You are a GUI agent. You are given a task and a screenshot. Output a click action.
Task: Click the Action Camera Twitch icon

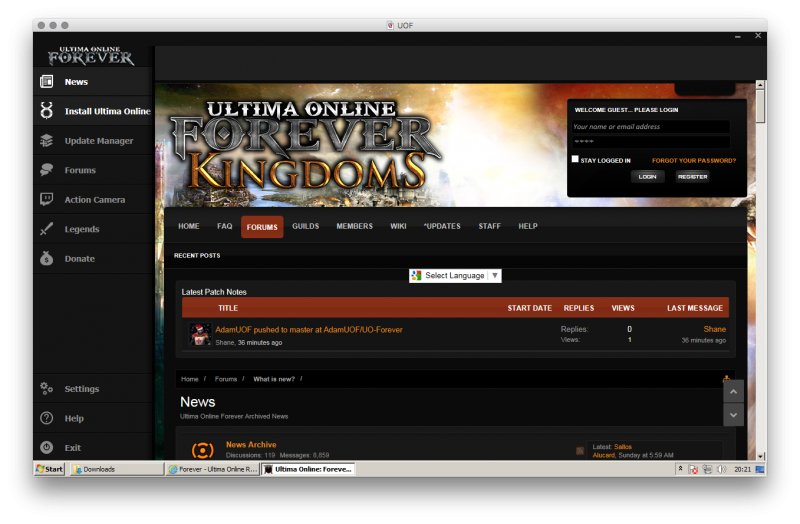click(x=46, y=199)
